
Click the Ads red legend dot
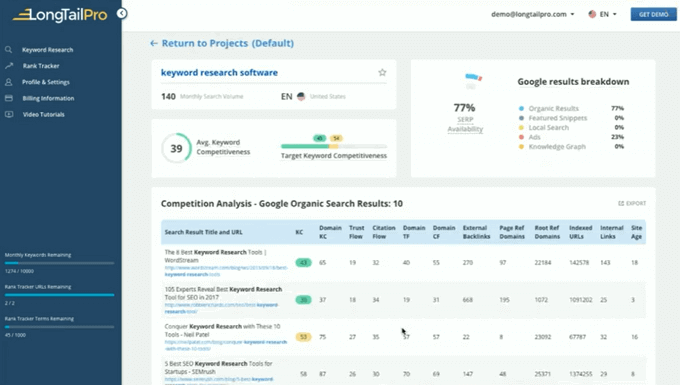pos(521,137)
